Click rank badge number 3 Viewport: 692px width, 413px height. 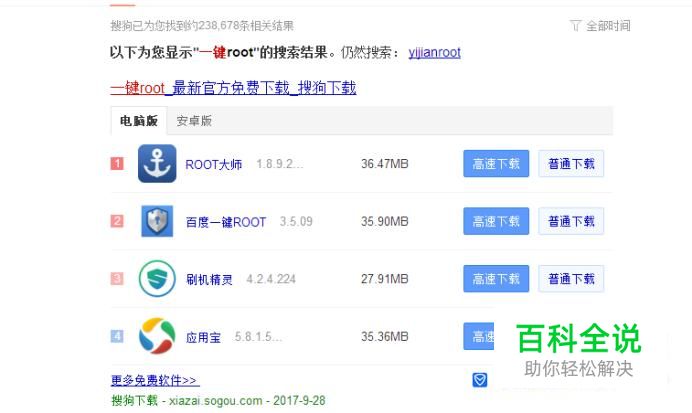pos(117,278)
